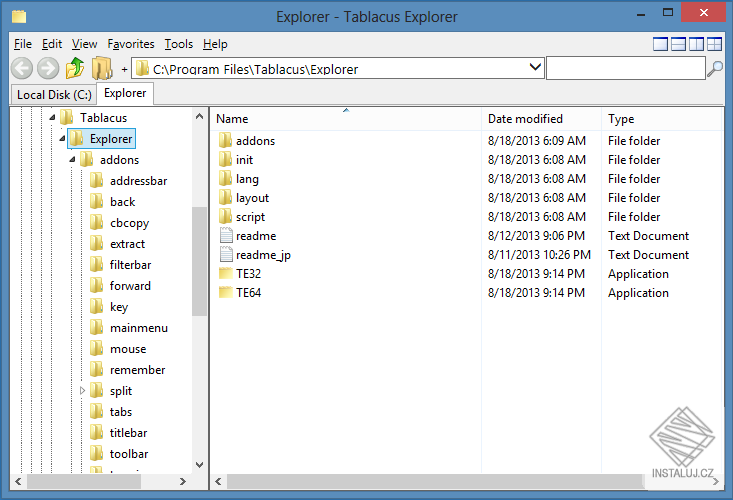
Task: Select mainmenu folder in tree
Action: click(x=139, y=328)
